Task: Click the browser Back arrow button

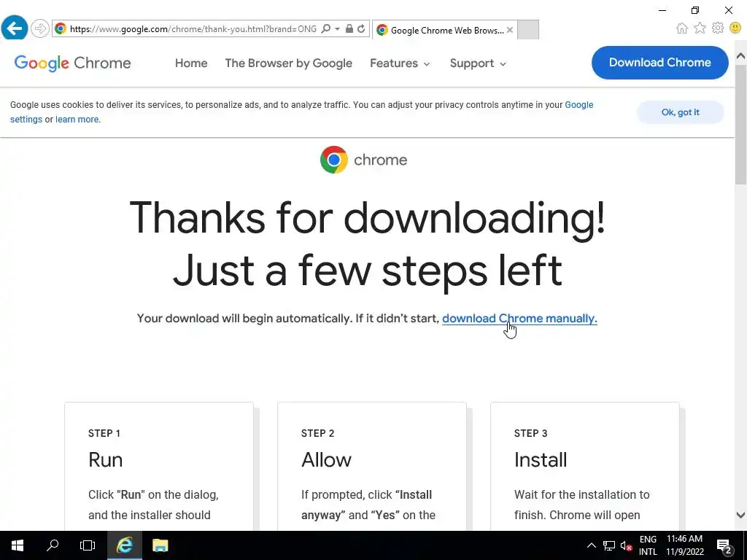Action: pos(15,28)
